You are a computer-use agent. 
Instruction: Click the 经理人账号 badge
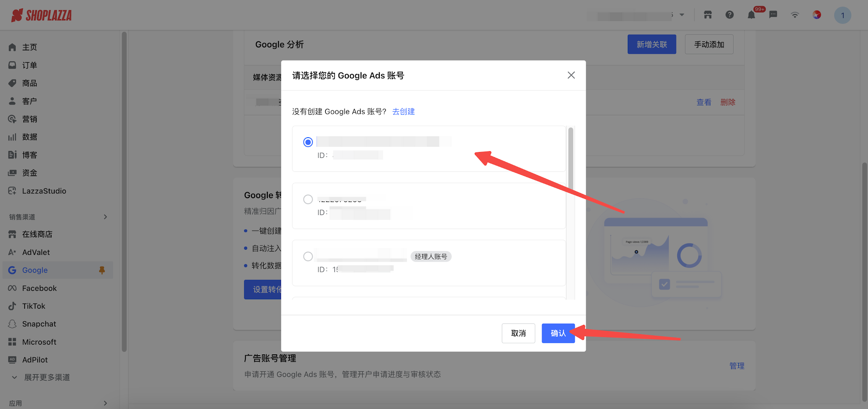431,257
